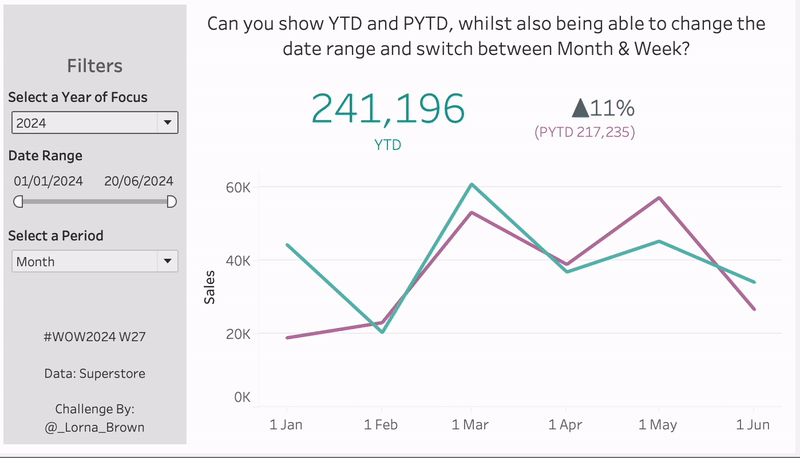Click the 1 Jan axis label
This screenshot has height=458, width=800.
[287, 425]
